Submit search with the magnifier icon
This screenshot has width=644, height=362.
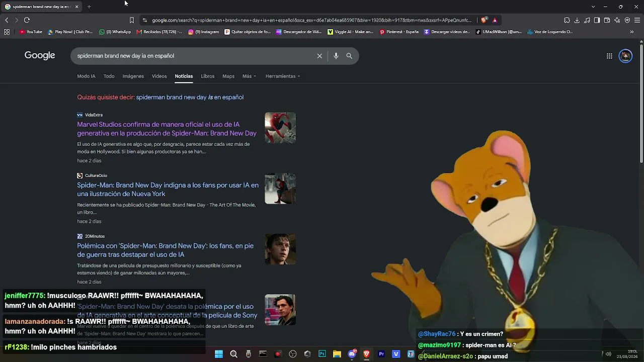coord(349,56)
